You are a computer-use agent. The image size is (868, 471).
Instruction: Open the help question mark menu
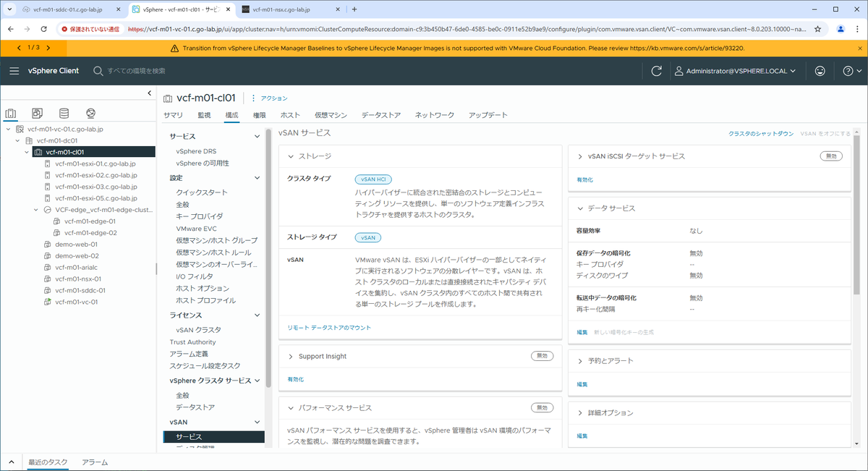[x=853, y=71]
